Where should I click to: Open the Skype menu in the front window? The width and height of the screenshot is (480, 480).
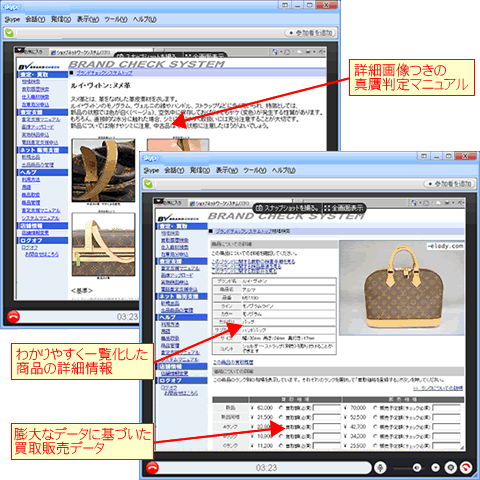151,170
